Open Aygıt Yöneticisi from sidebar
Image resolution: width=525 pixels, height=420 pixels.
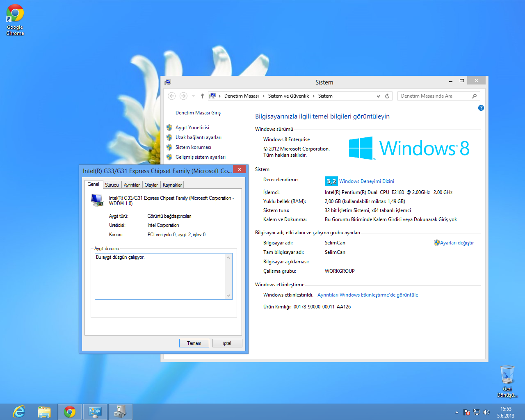tap(192, 128)
